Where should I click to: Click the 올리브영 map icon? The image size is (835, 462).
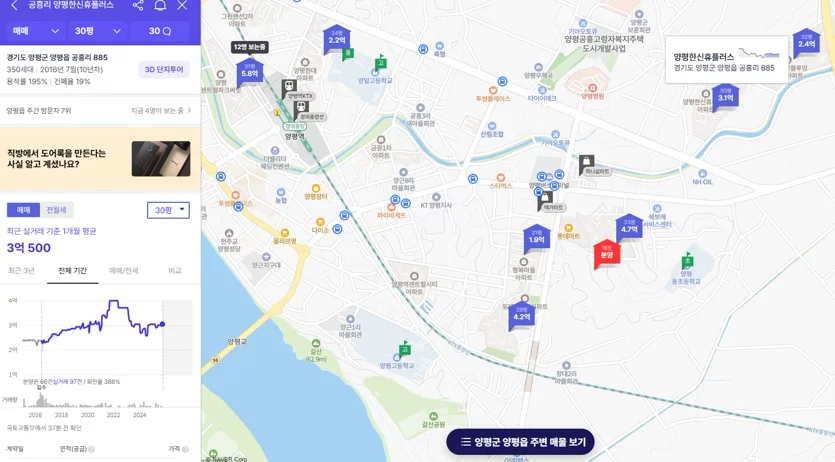(284, 233)
